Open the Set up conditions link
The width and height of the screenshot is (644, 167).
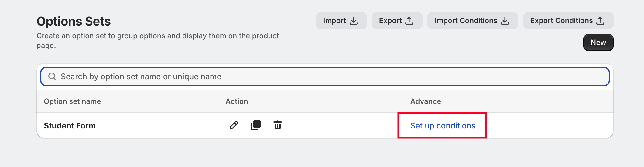coord(443,126)
